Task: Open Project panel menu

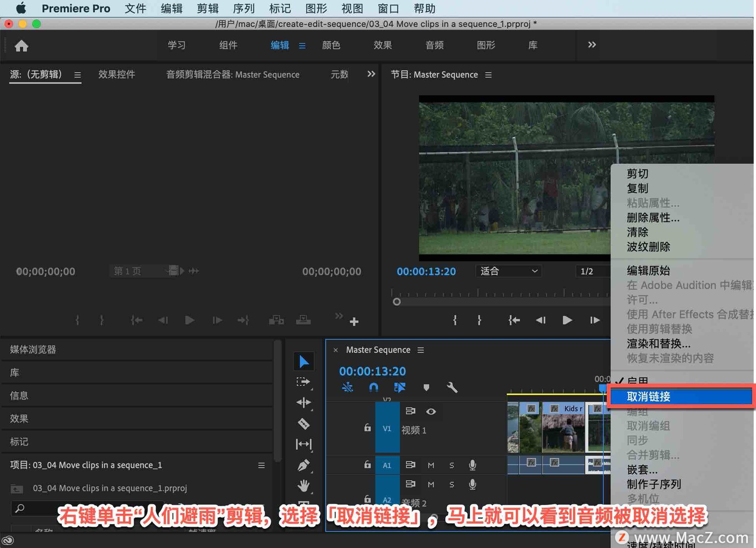Action: pyautogui.click(x=261, y=465)
